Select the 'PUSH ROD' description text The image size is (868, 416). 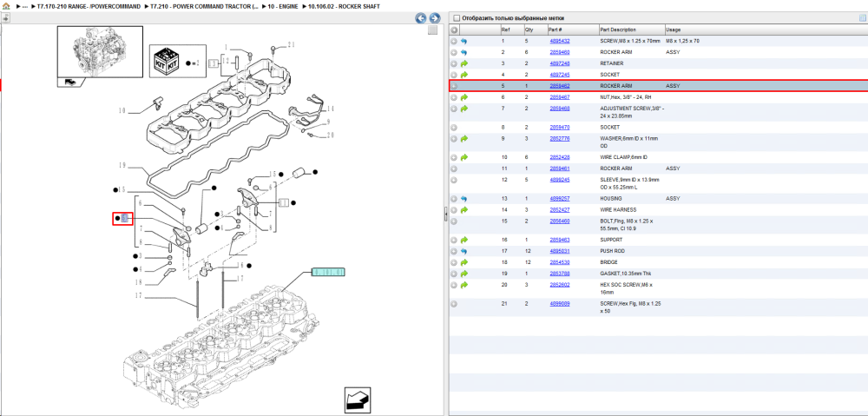pyautogui.click(x=612, y=251)
